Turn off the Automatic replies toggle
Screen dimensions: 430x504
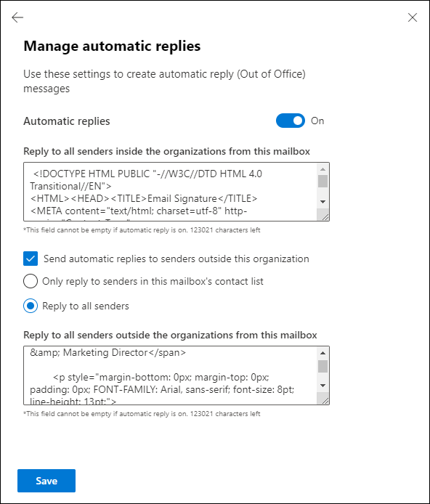[291, 121]
